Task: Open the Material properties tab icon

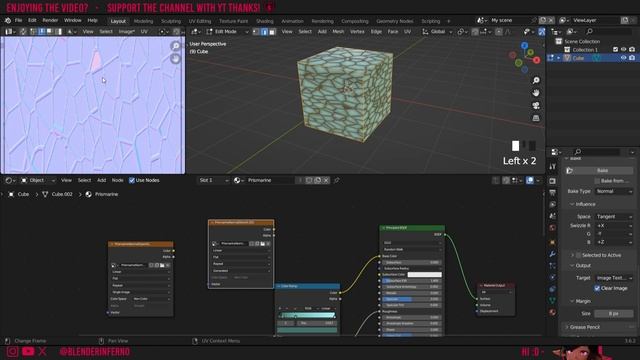Action: pos(553,312)
